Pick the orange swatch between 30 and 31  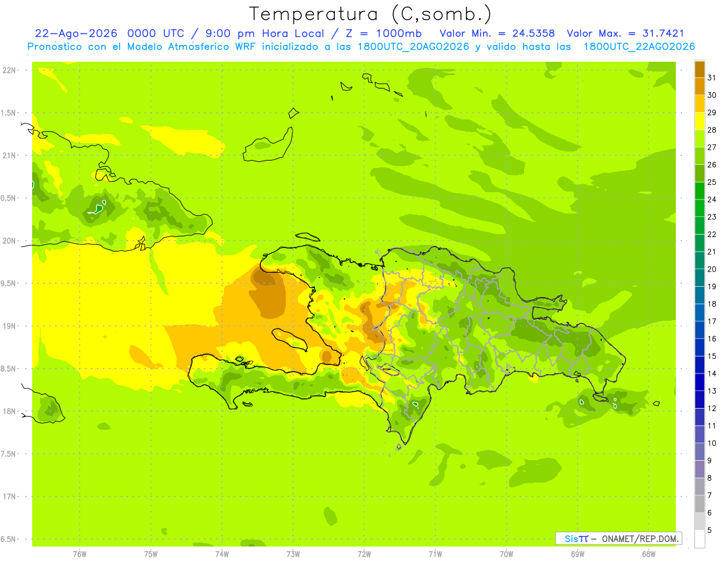click(699, 87)
